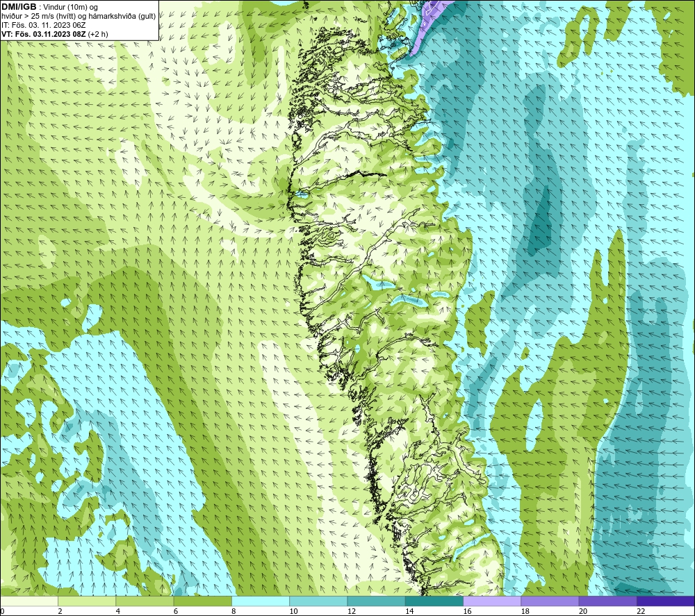Click the 2–4 m/s light green legend swatch
The width and height of the screenshot is (695, 616).
point(87,601)
